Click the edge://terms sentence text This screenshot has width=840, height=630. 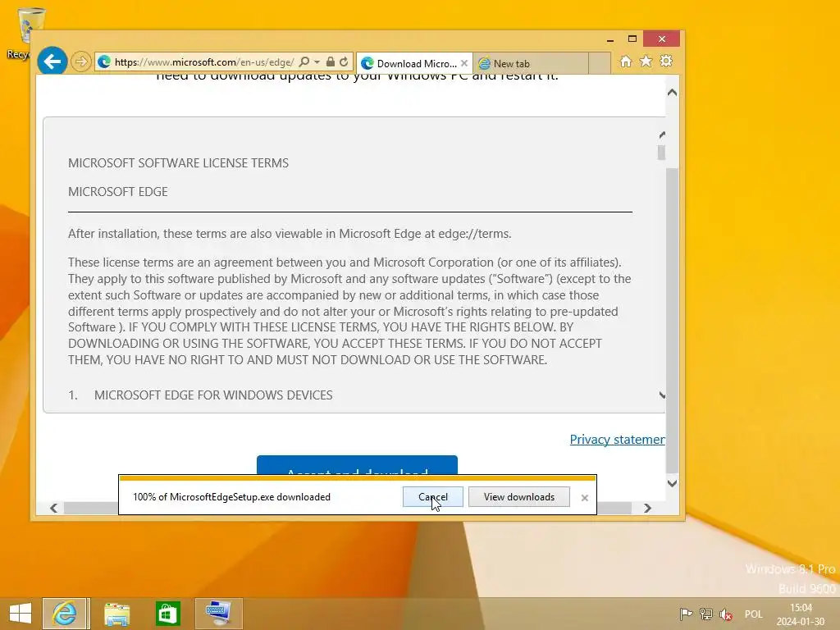click(290, 234)
